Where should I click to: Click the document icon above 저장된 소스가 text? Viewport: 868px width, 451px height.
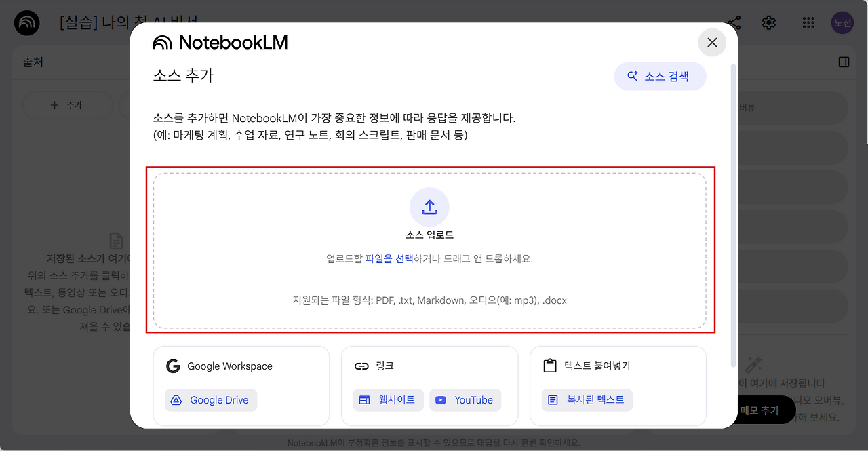pyautogui.click(x=117, y=241)
